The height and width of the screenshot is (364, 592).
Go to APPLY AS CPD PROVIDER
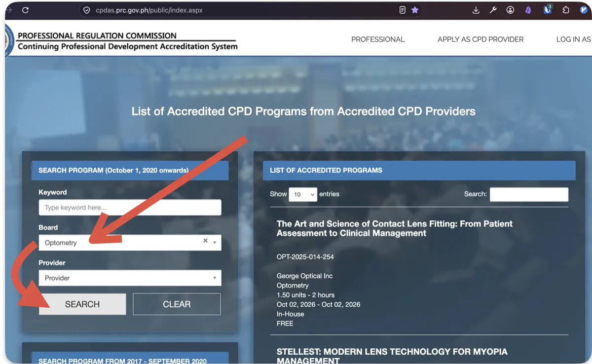coord(481,39)
